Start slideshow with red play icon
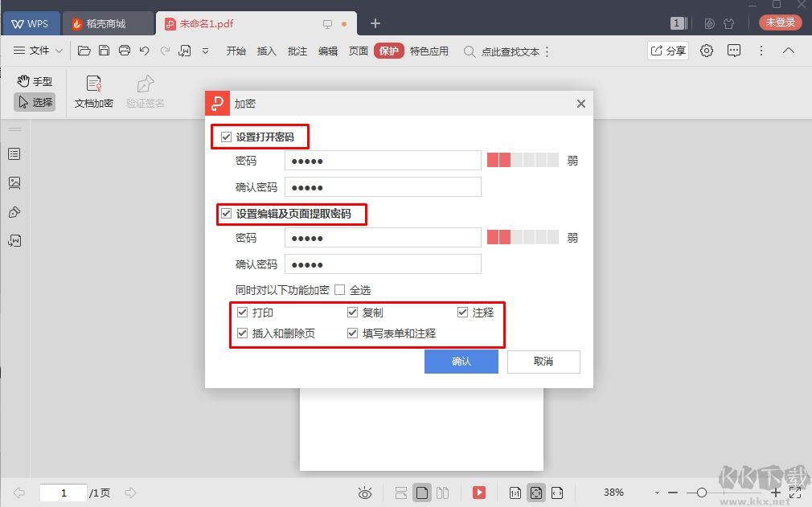The width and height of the screenshot is (812, 507). [479, 493]
